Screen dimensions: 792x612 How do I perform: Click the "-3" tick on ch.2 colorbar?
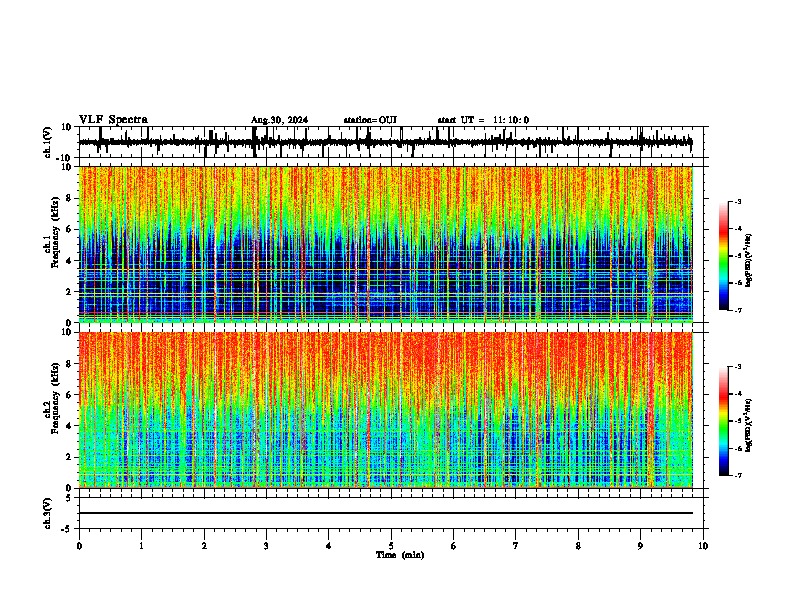pos(738,367)
